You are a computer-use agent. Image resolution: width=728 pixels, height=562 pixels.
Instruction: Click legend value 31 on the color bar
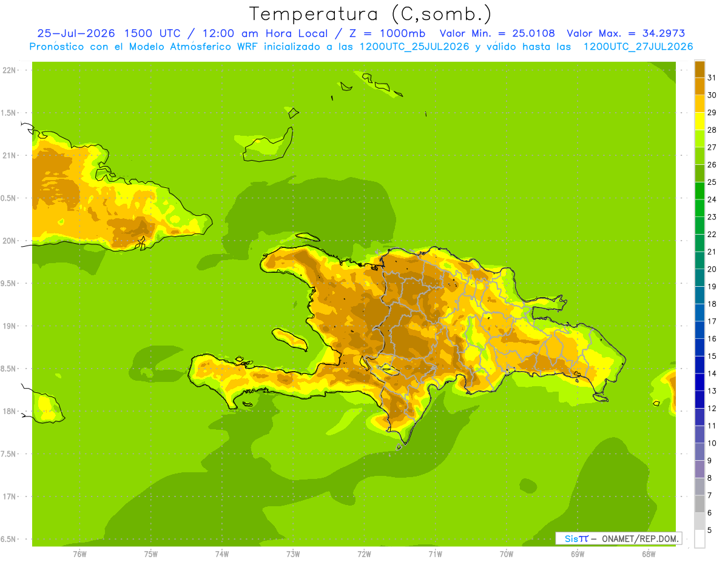(712, 78)
